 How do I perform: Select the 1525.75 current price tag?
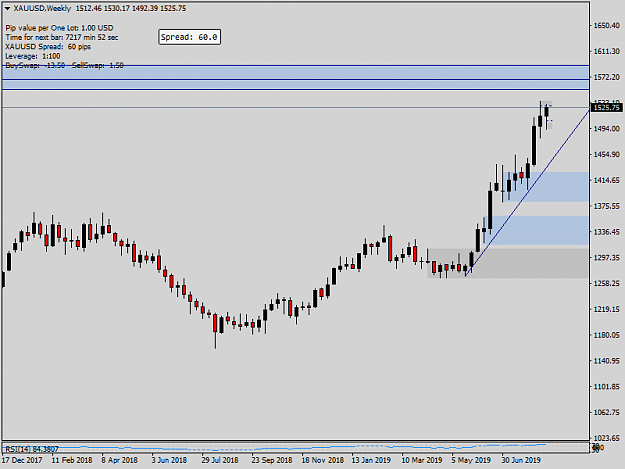(606, 108)
